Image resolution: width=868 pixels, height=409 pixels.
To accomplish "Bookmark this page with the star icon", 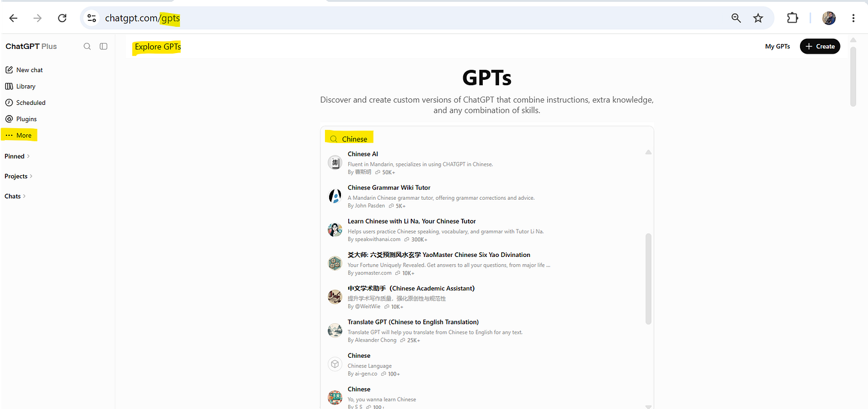I will coord(758,18).
